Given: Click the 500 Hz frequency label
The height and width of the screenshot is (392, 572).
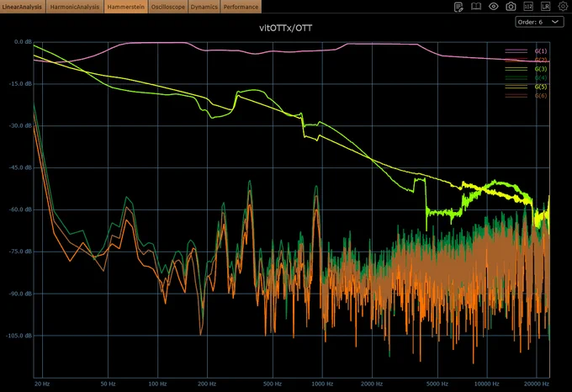Looking at the screenshot, I should click(x=273, y=384).
